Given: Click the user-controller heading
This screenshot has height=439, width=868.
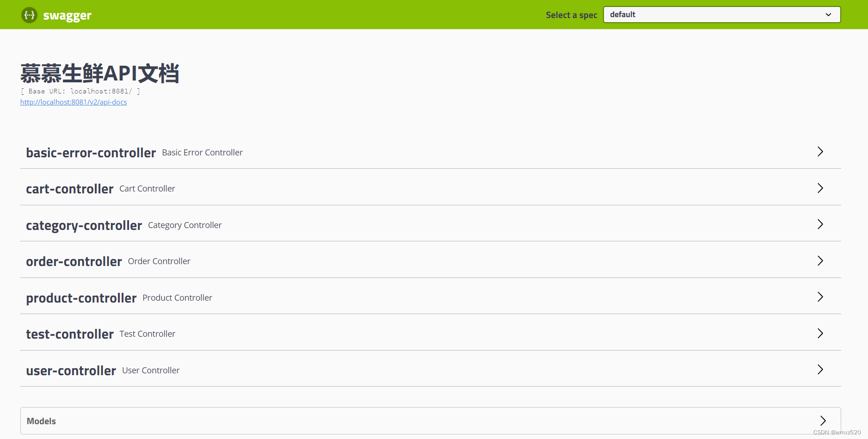Looking at the screenshot, I should pos(71,371).
